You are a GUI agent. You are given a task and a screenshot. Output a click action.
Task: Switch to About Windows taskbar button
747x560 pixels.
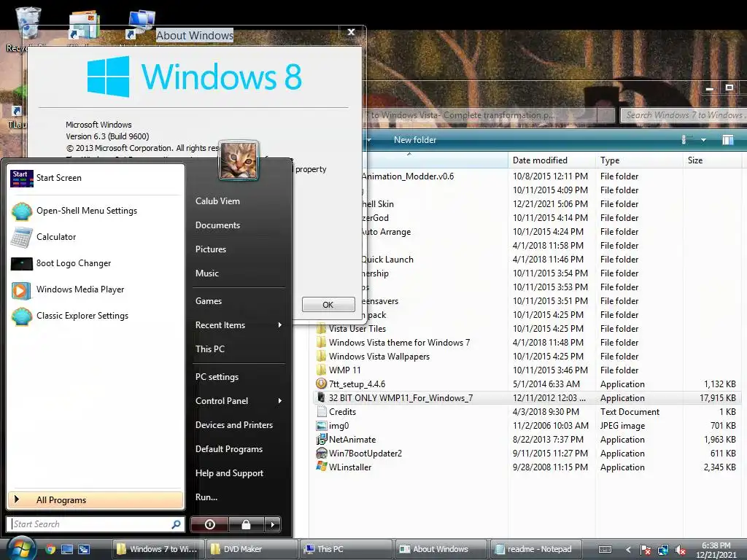pos(441,549)
